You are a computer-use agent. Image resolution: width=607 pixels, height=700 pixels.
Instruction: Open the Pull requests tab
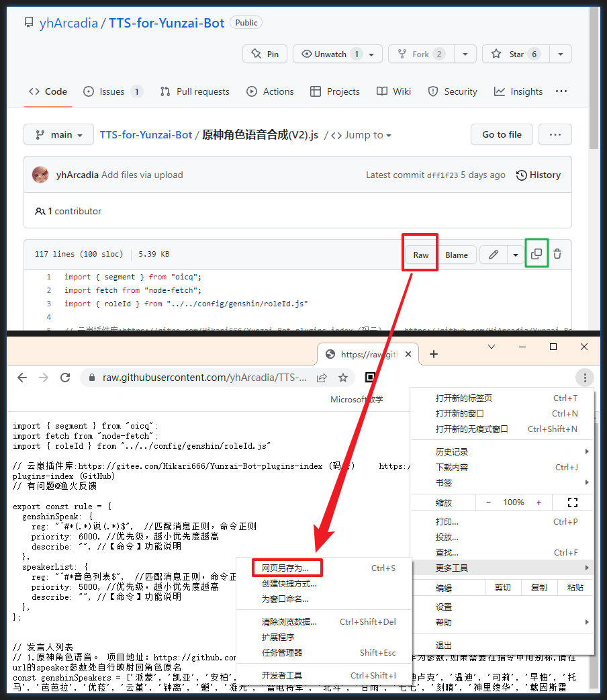tap(195, 91)
